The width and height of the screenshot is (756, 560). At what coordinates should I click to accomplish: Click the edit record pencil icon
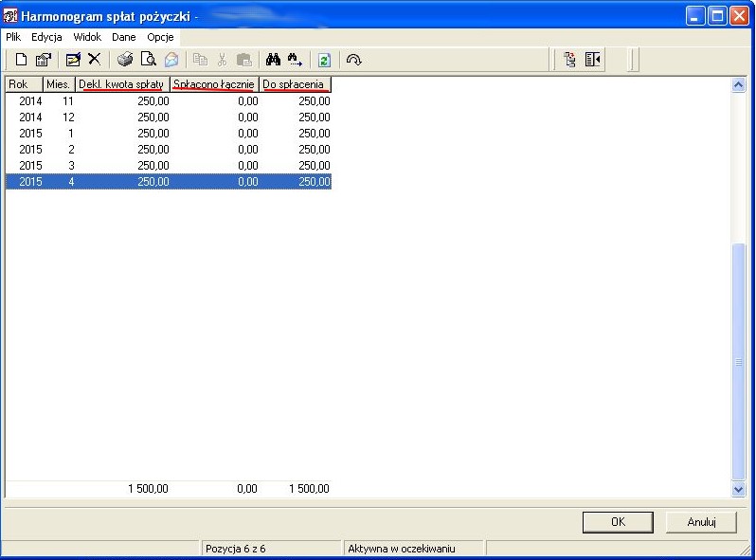click(73, 60)
